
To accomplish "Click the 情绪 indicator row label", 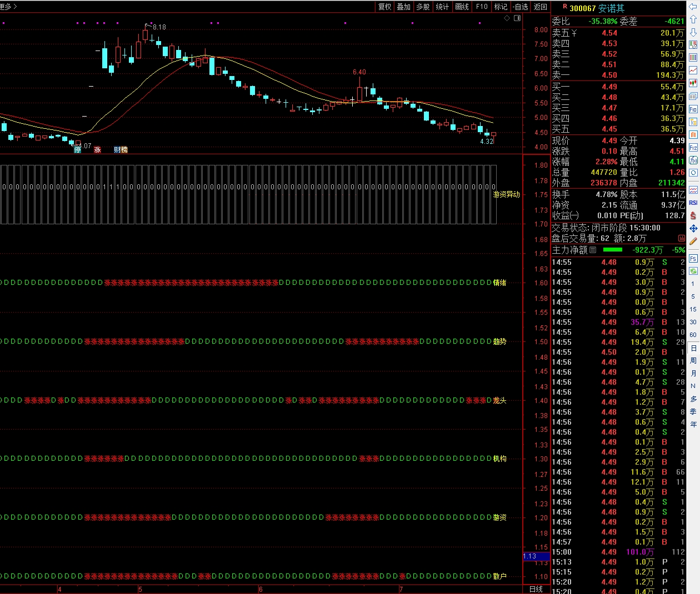I will tap(500, 283).
